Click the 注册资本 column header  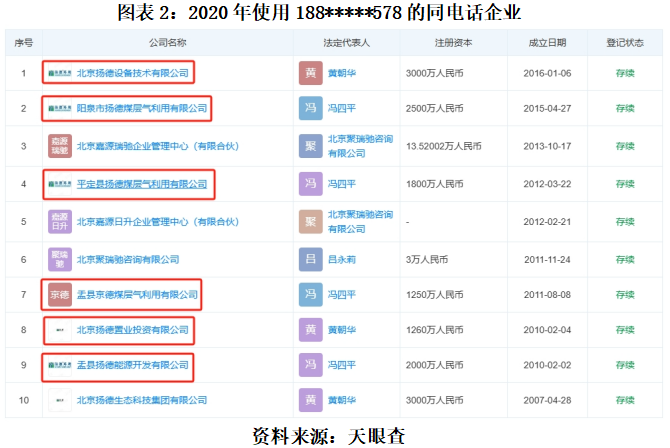(453, 43)
